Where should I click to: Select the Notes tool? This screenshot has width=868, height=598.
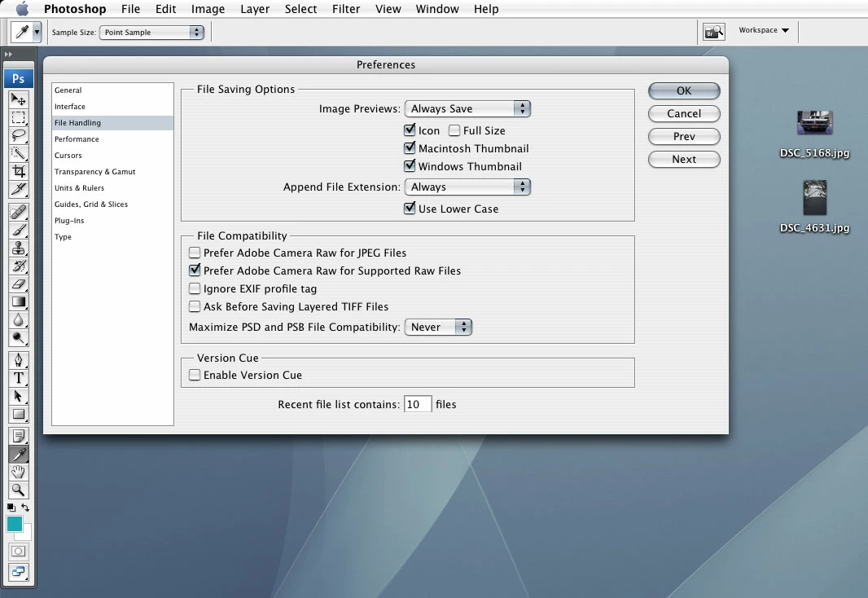coord(18,437)
